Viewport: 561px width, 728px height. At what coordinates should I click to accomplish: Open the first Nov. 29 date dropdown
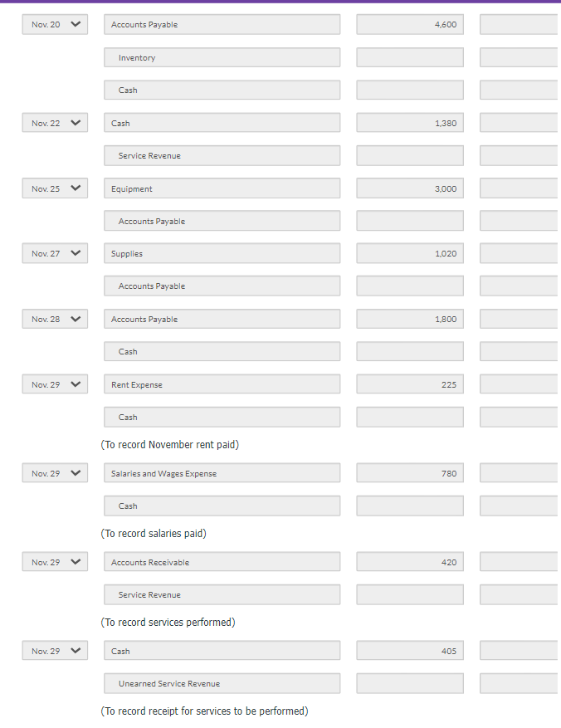(54, 384)
